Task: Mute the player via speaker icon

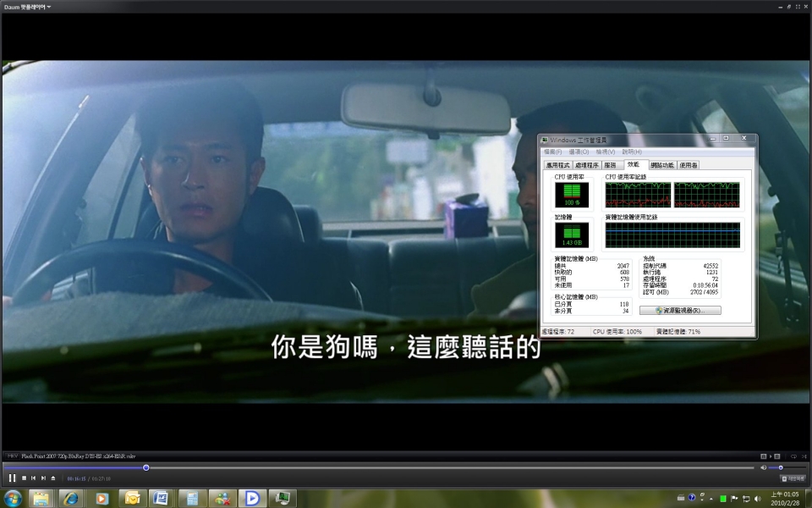Action: pos(763,467)
